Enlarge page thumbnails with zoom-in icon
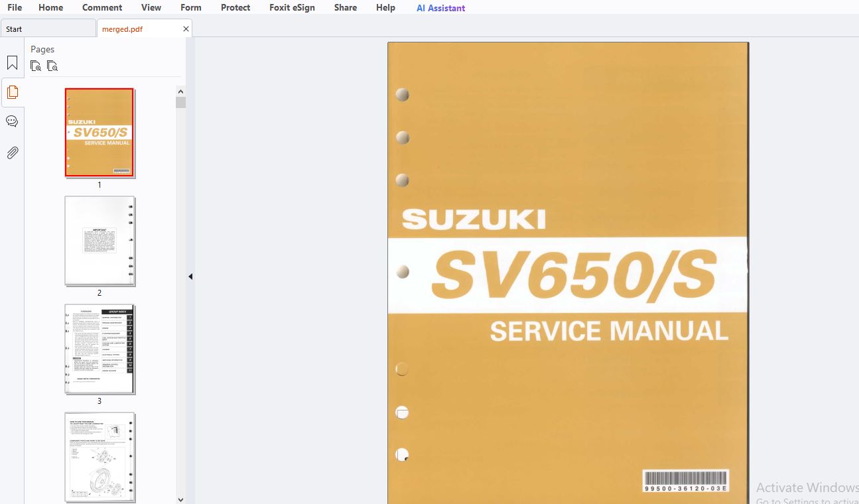859x504 pixels. tap(36, 66)
